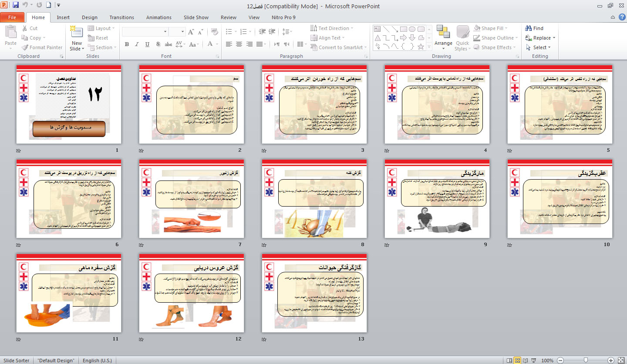Select slide 13 thumbnail
This screenshot has height=364, width=627.
[314, 293]
